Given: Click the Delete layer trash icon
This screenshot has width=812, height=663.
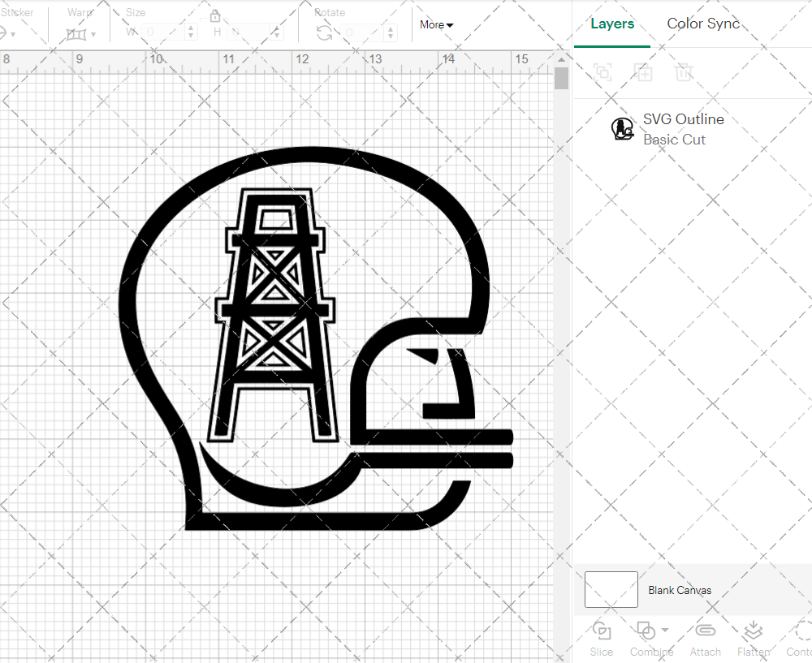Looking at the screenshot, I should (x=684, y=72).
